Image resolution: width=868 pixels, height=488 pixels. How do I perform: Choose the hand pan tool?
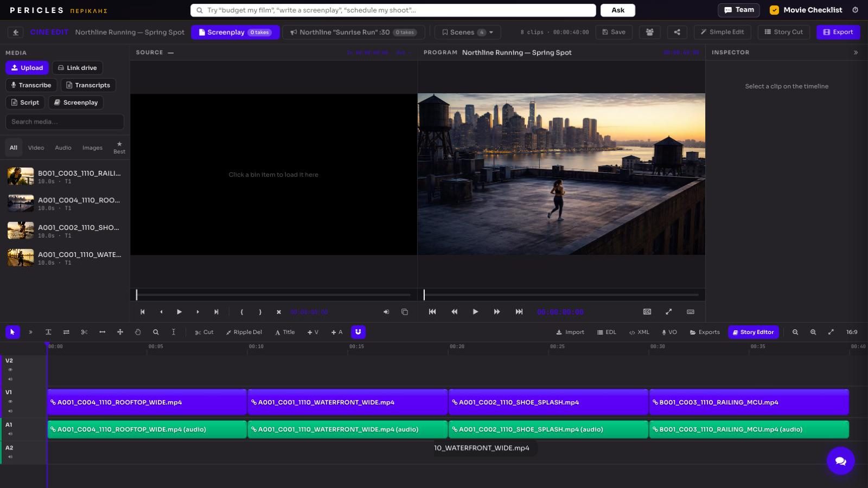click(138, 332)
